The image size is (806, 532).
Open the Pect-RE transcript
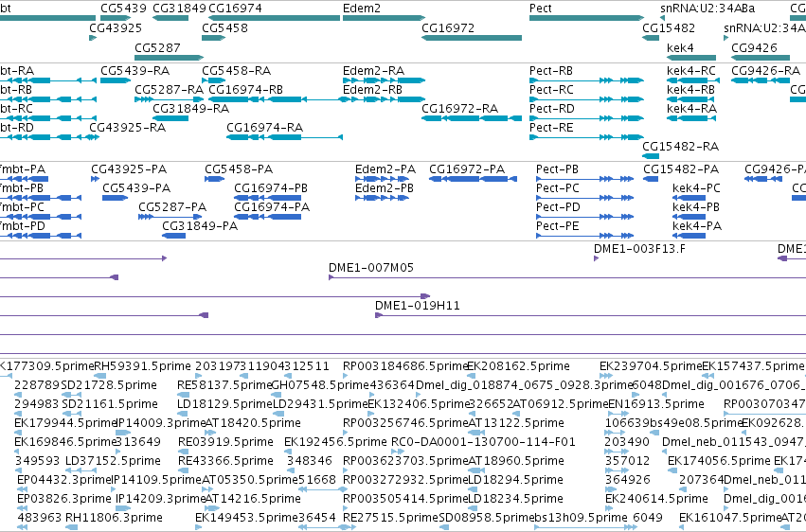click(586, 137)
